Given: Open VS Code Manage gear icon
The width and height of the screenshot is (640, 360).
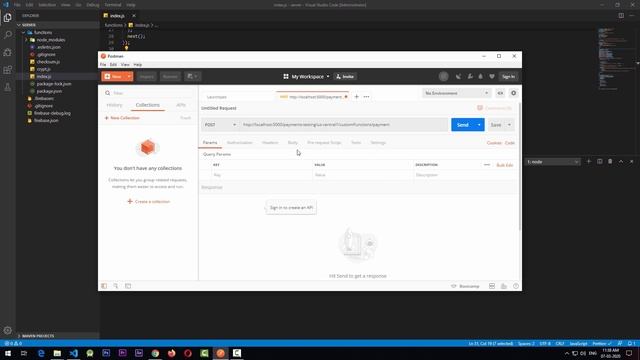Looking at the screenshot, I should click(7, 330).
